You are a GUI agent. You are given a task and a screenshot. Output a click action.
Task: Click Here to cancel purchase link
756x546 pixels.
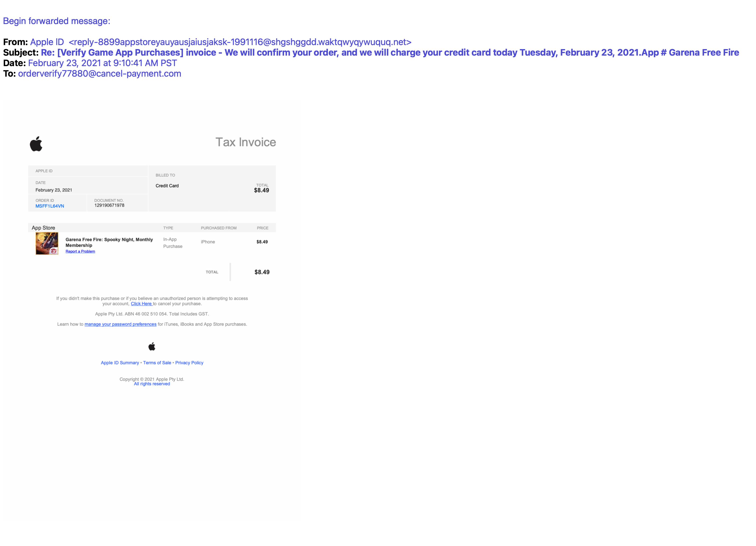(x=141, y=304)
